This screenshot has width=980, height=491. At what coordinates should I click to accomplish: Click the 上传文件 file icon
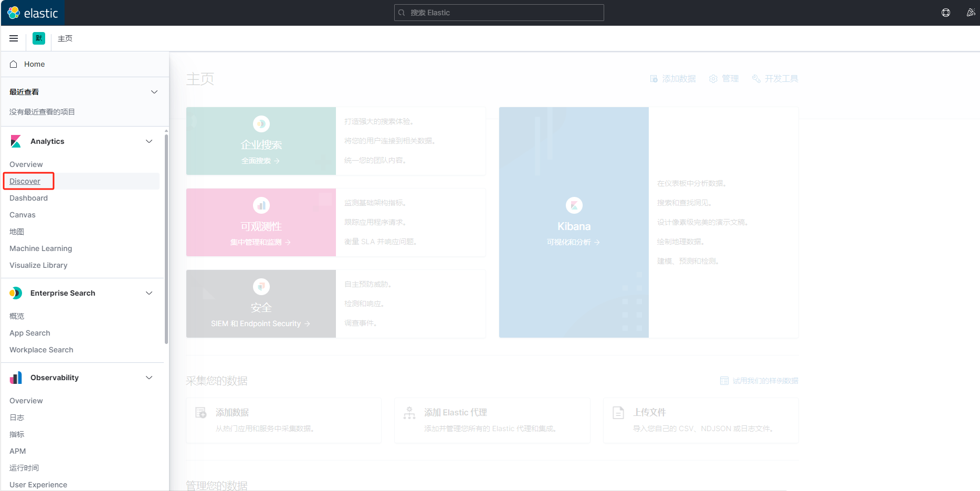click(618, 413)
